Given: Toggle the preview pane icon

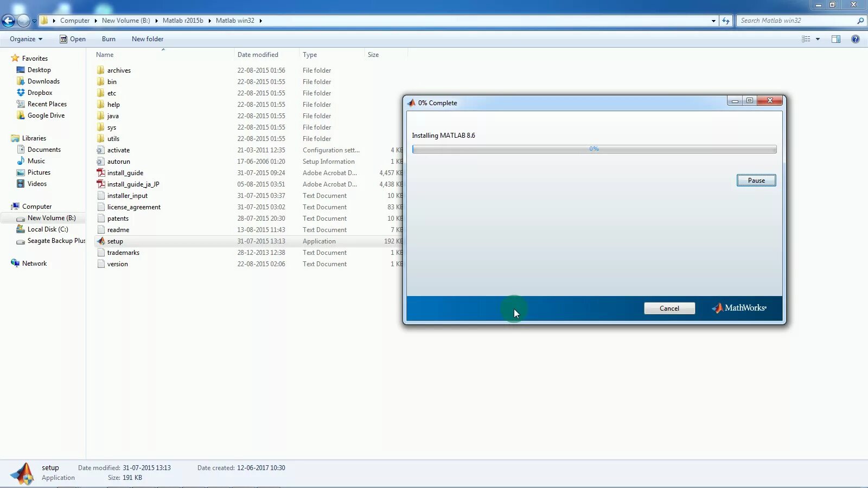Looking at the screenshot, I should [x=836, y=39].
